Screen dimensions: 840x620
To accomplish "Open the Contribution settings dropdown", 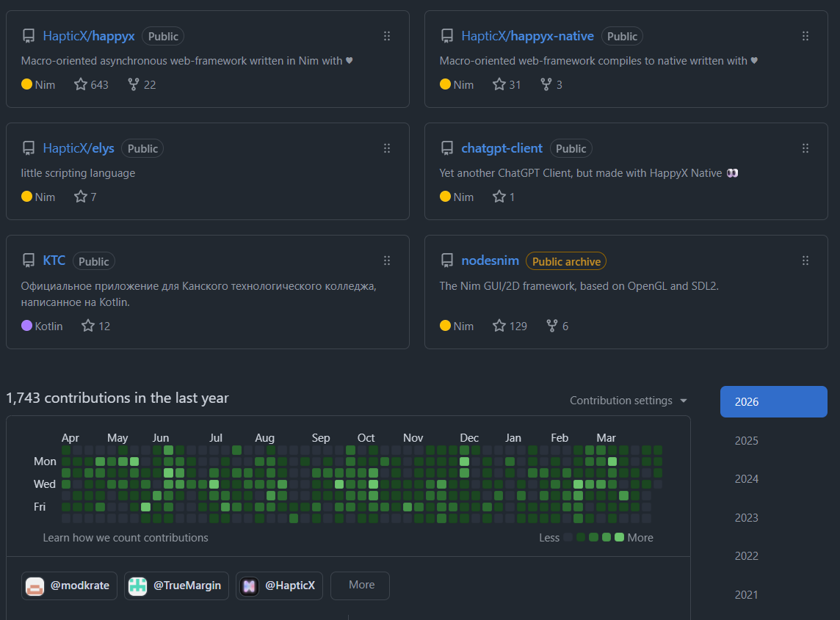I will coord(627,401).
